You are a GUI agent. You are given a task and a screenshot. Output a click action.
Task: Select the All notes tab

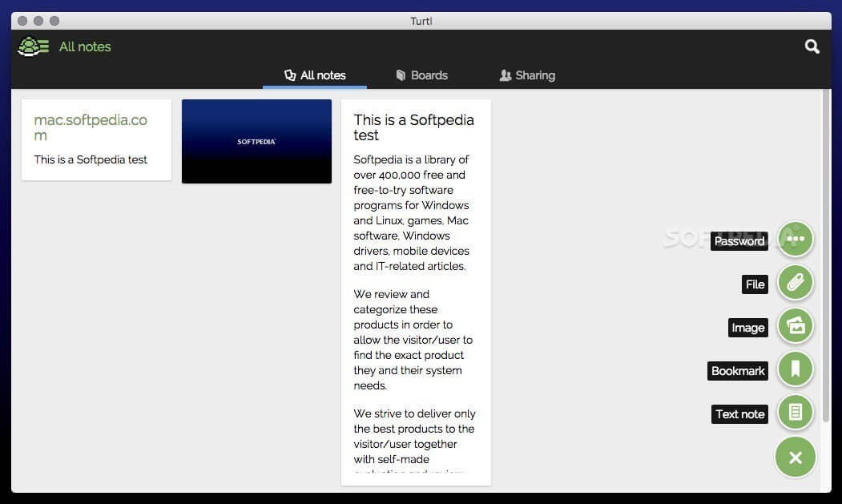(x=315, y=75)
